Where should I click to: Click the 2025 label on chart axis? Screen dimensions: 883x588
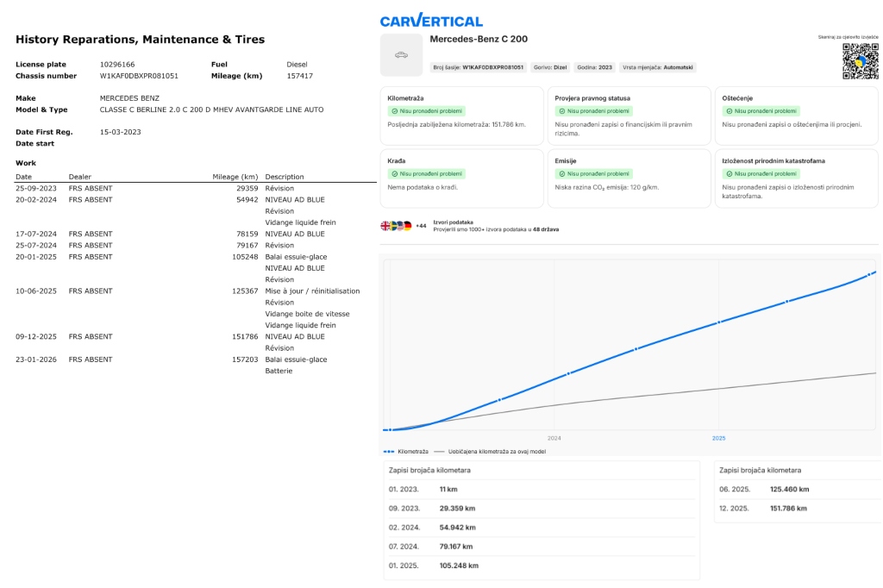[718, 438]
